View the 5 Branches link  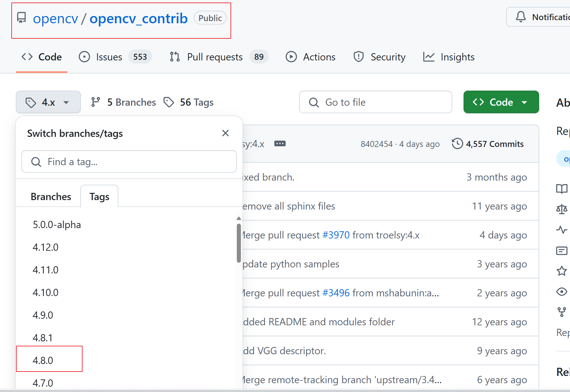coord(123,102)
